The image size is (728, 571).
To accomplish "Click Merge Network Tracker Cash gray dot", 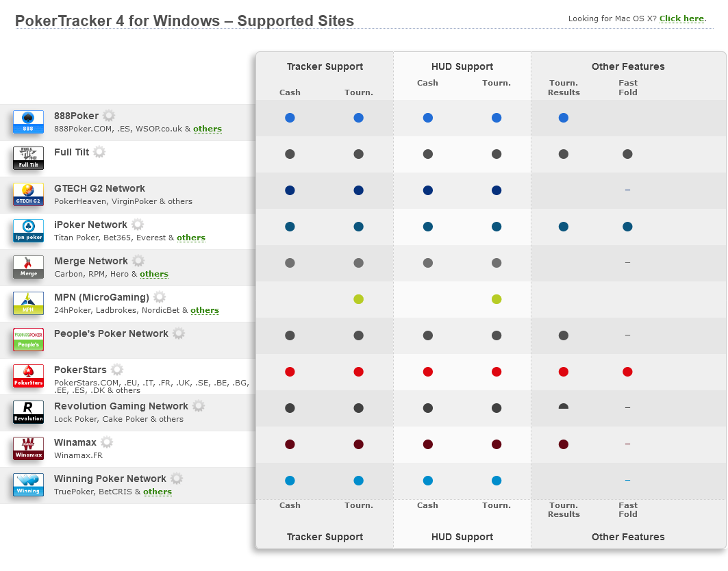I will point(290,263).
